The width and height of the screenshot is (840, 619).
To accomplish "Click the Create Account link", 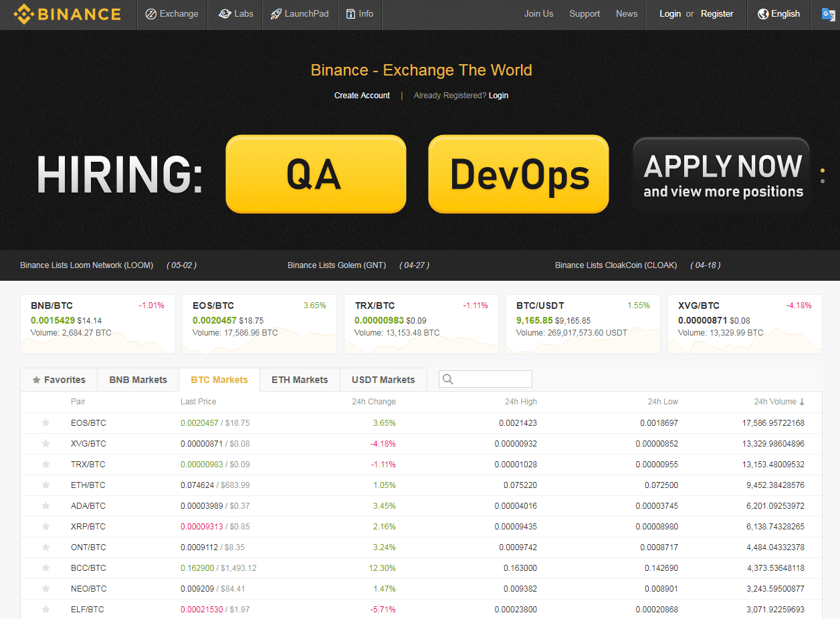I will click(x=362, y=96).
